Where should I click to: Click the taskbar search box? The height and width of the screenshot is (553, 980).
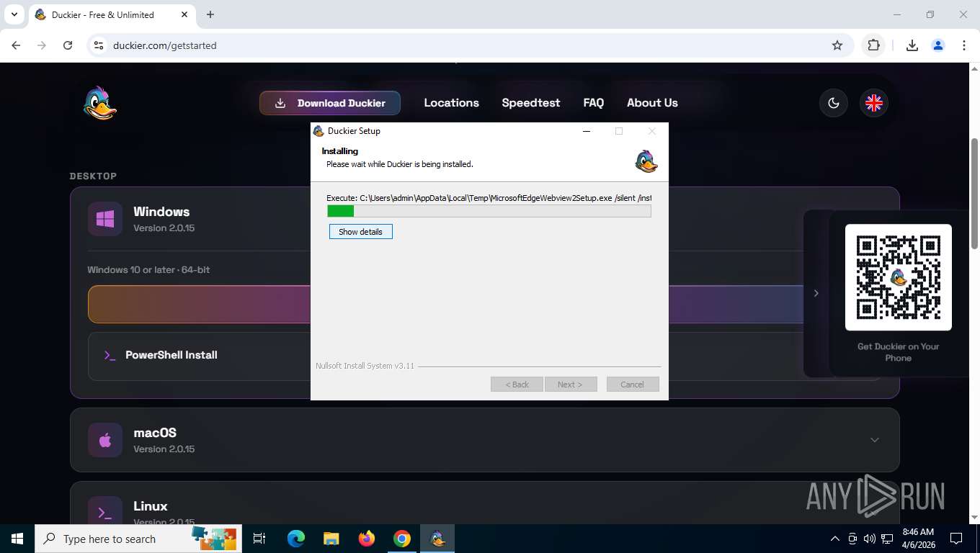(x=137, y=539)
